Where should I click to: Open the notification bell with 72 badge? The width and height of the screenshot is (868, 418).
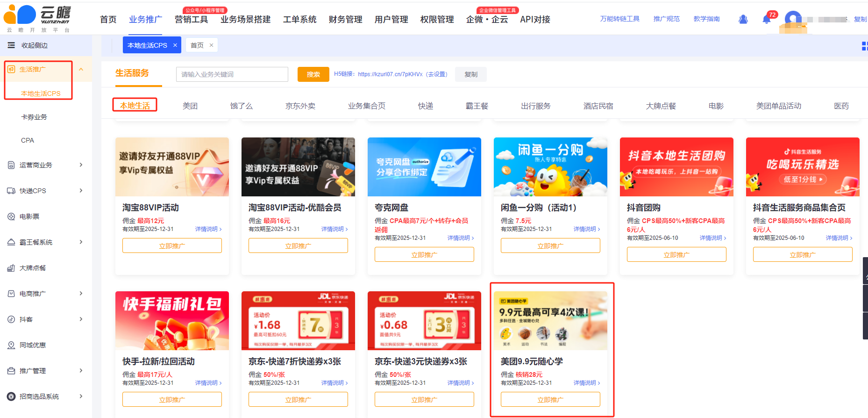click(767, 19)
